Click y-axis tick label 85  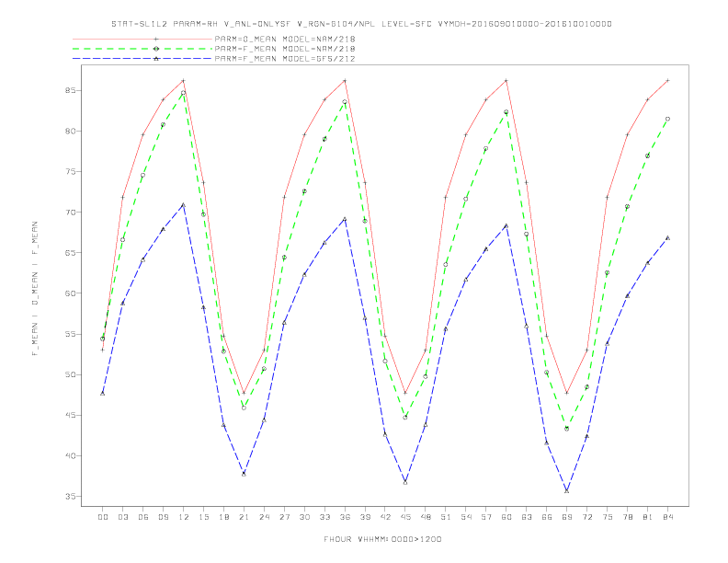(x=71, y=90)
